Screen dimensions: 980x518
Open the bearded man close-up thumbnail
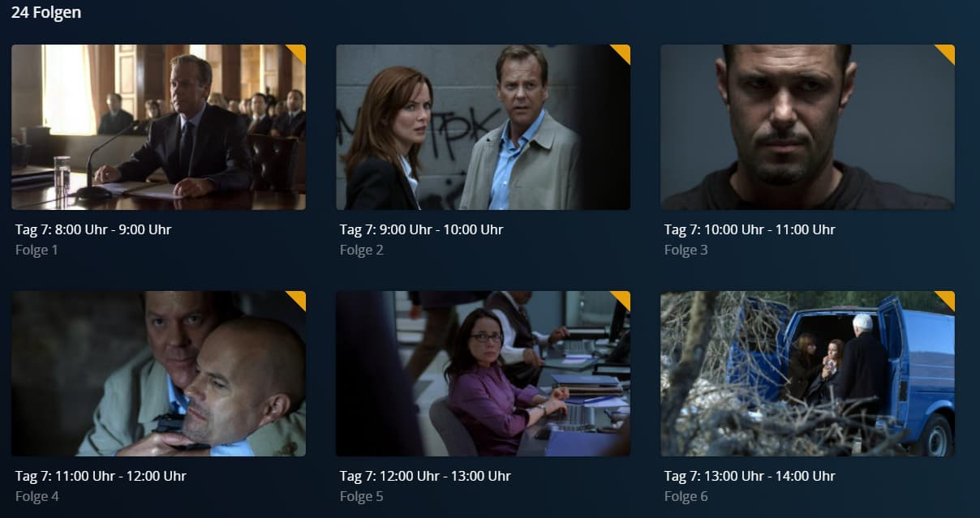(807, 127)
